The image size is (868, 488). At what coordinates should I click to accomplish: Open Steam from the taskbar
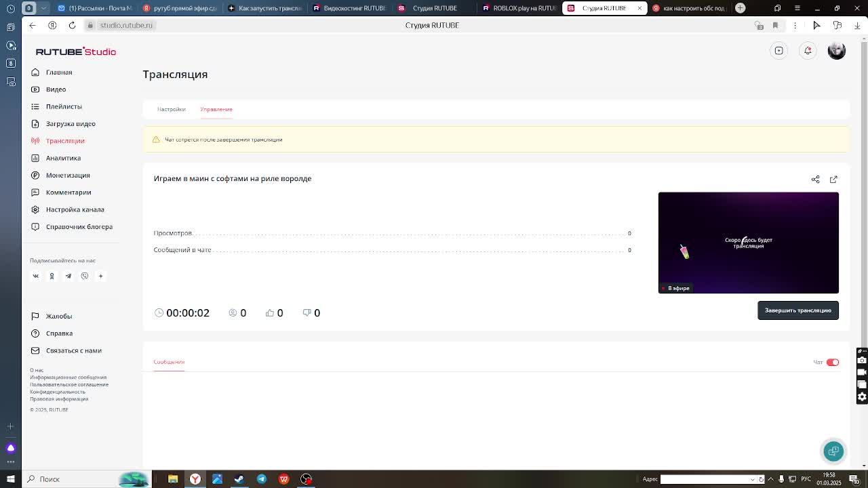tap(239, 479)
